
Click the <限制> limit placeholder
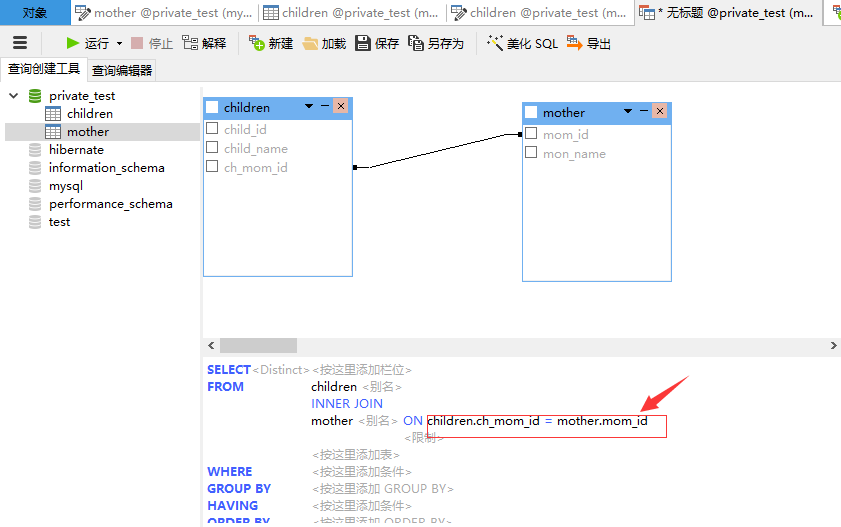pyautogui.click(x=424, y=438)
